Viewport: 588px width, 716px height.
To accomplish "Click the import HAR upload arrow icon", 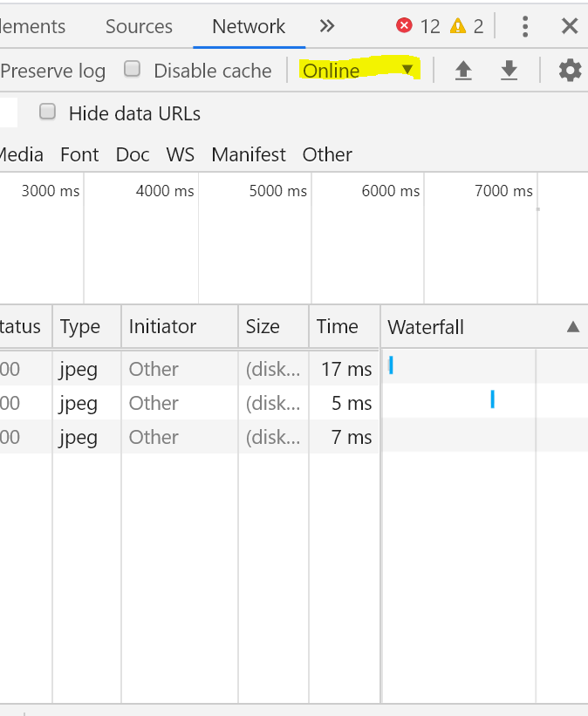I will coord(463,71).
